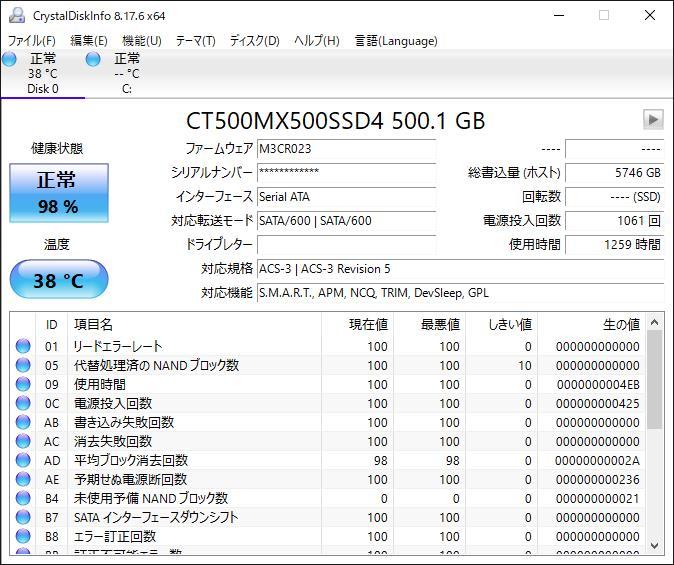Viewport: 674px width, 565px height.
Task: Select the 予期せぬ電源断回数 row
Action: point(327,479)
